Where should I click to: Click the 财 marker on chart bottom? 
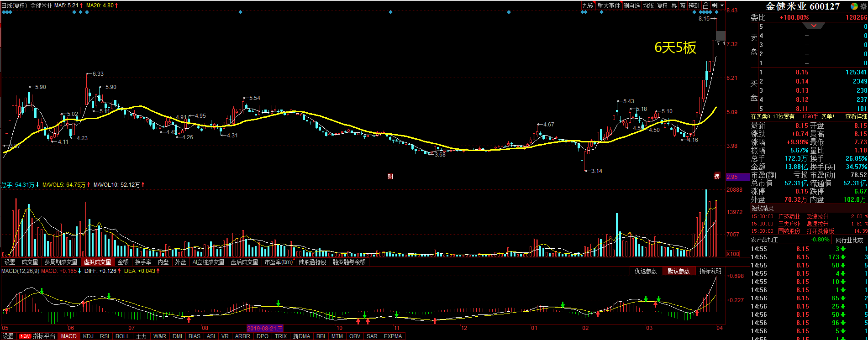[x=390, y=176]
